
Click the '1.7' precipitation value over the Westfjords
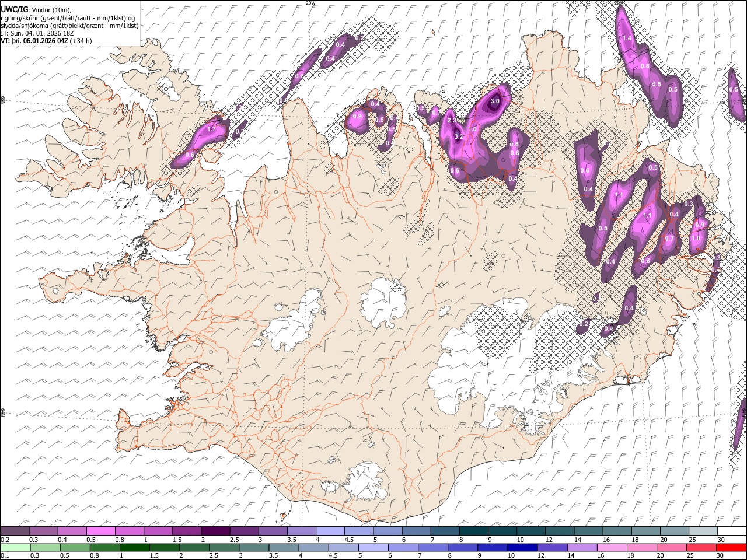pyautogui.click(x=211, y=129)
